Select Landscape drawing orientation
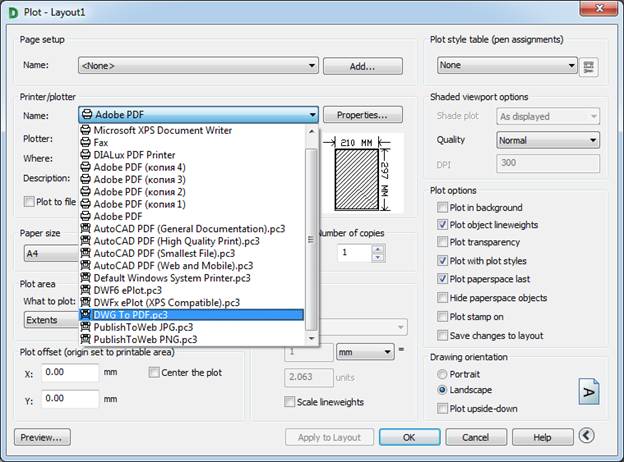Image resolution: width=624 pixels, height=462 pixels. (442, 390)
